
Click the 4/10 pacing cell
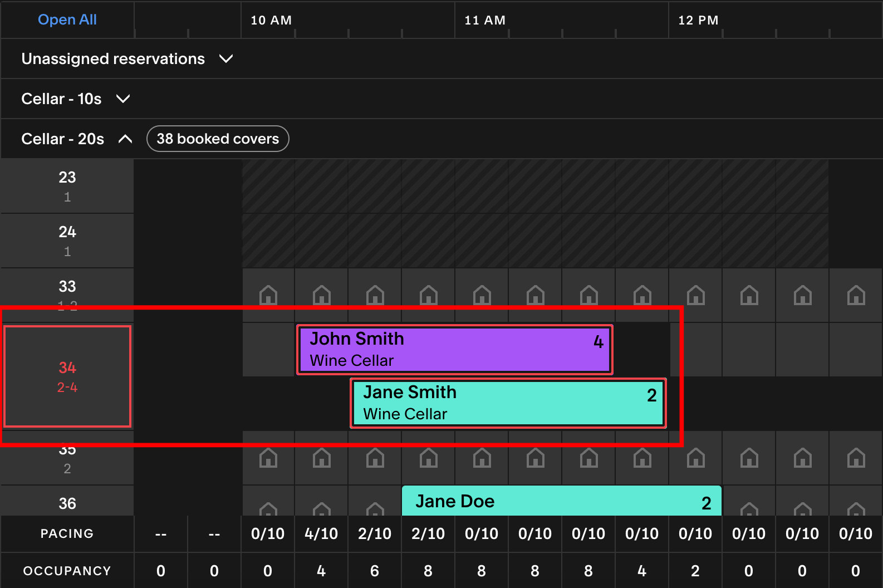pyautogui.click(x=321, y=533)
